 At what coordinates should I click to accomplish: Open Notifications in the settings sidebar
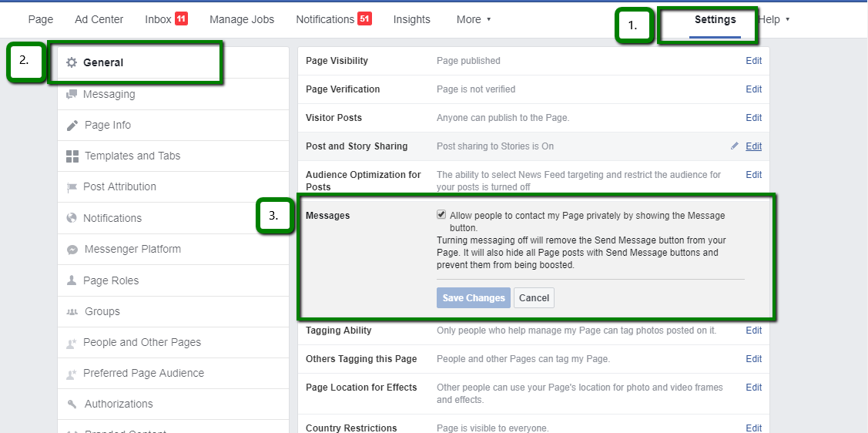tap(173, 218)
